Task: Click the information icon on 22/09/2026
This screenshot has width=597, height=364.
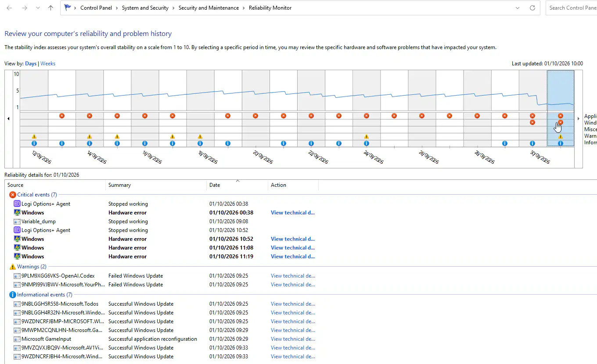Action: coord(311,143)
